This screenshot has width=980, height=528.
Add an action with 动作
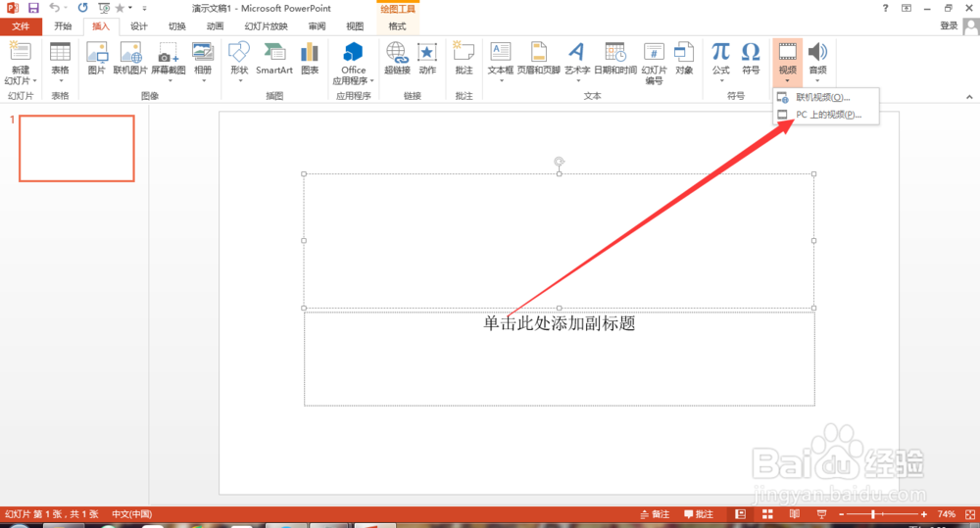pos(427,53)
